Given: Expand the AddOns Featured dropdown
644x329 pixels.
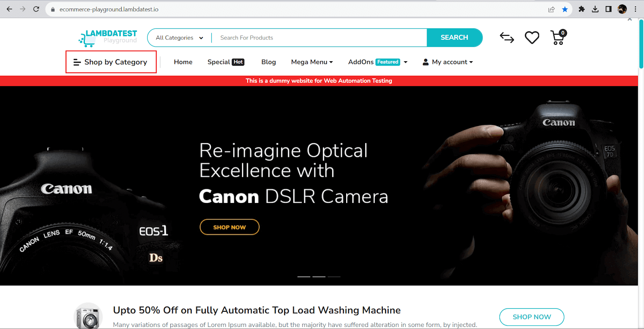Looking at the screenshot, I should [378, 62].
